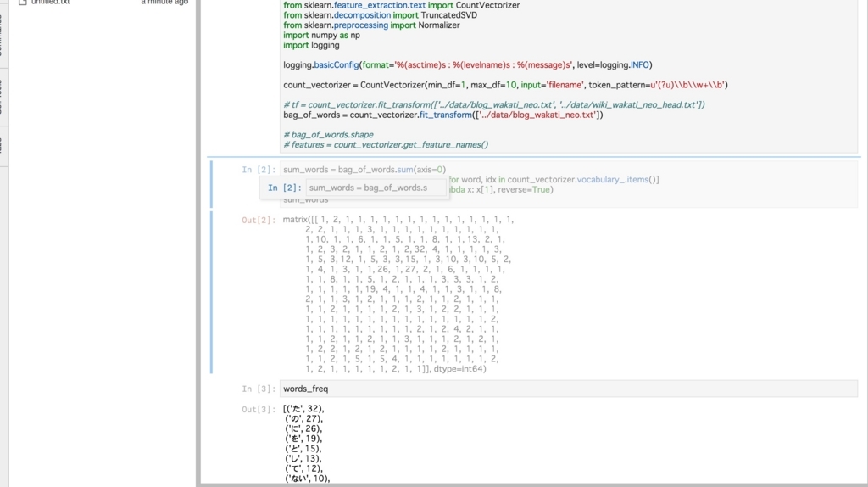Place cursor on 'import logging' line
The height and width of the screenshot is (487, 868).
(311, 46)
